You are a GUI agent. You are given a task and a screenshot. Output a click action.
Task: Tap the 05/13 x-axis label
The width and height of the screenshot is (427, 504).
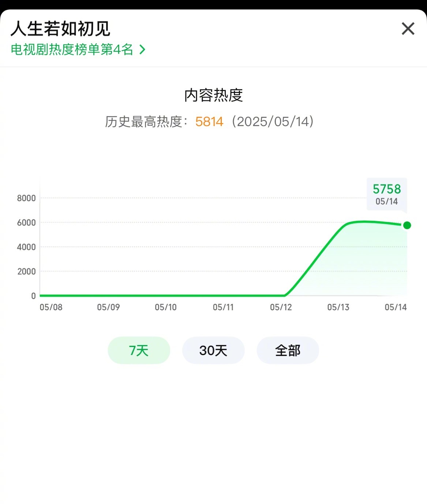(x=338, y=307)
